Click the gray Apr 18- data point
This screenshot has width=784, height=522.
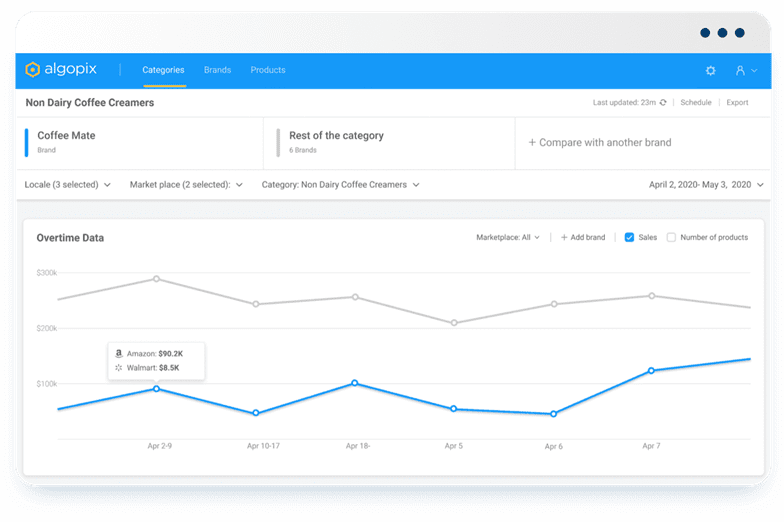[355, 297]
